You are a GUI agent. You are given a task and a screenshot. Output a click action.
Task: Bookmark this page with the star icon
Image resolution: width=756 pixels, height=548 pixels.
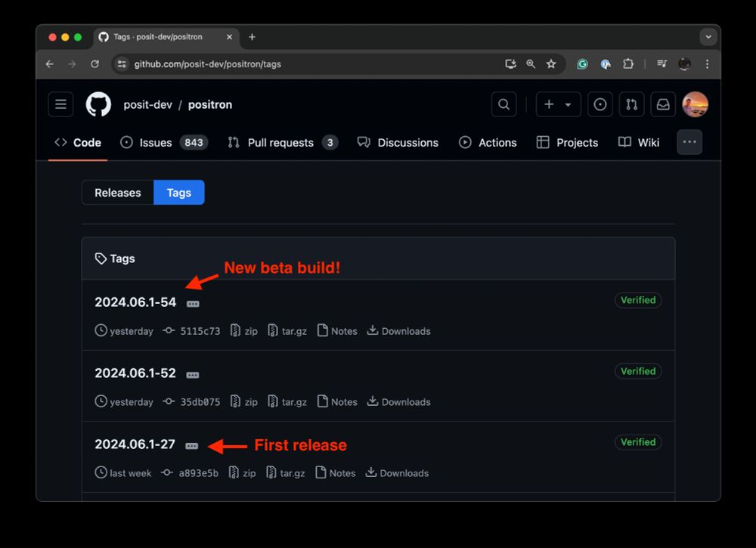click(x=551, y=64)
